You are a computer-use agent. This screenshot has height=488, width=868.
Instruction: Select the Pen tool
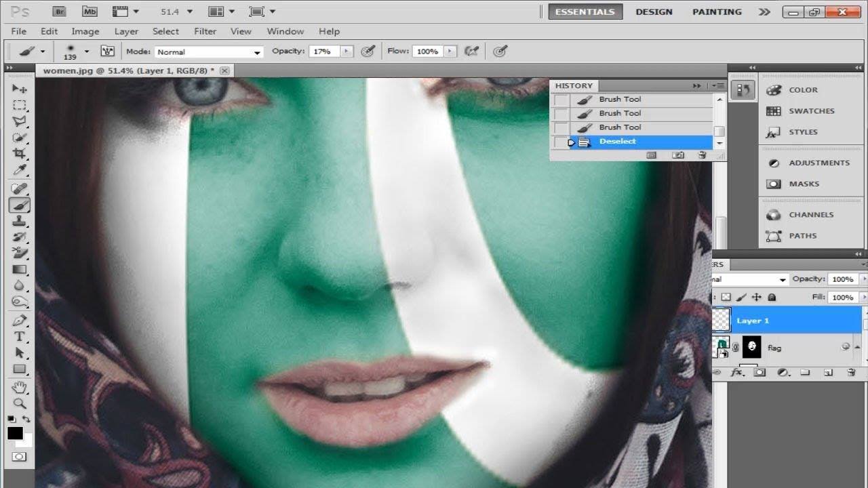coord(20,321)
